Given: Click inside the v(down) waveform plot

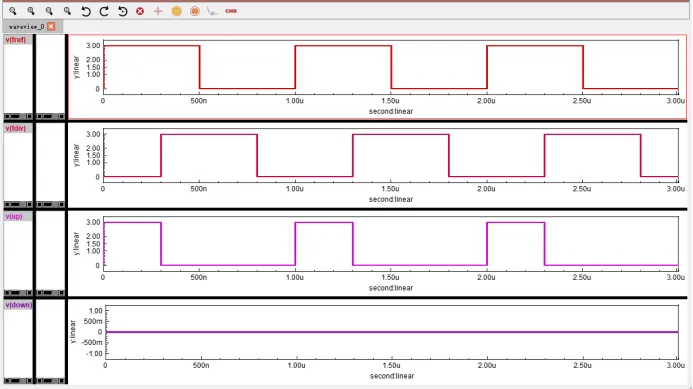Looking at the screenshot, I should [x=392, y=332].
